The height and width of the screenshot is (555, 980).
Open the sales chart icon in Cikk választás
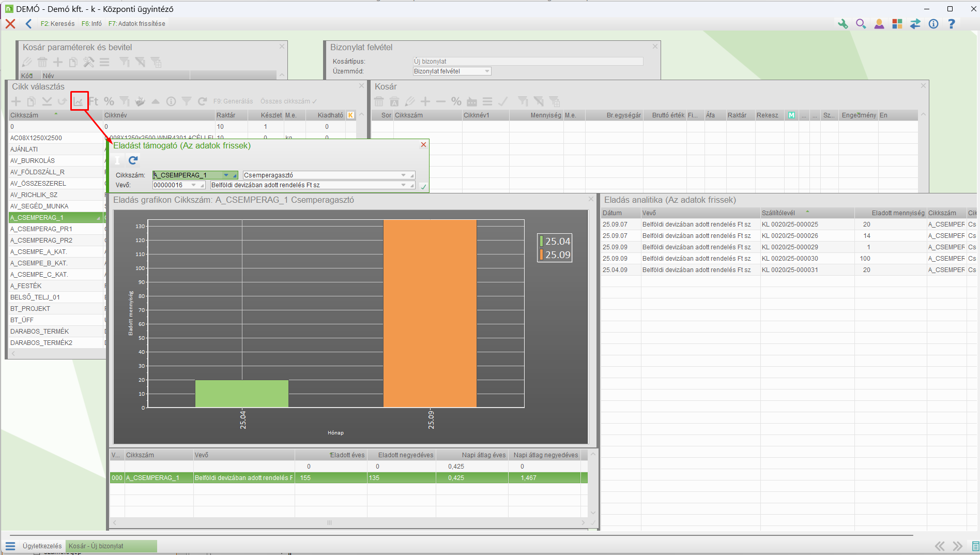coord(79,101)
